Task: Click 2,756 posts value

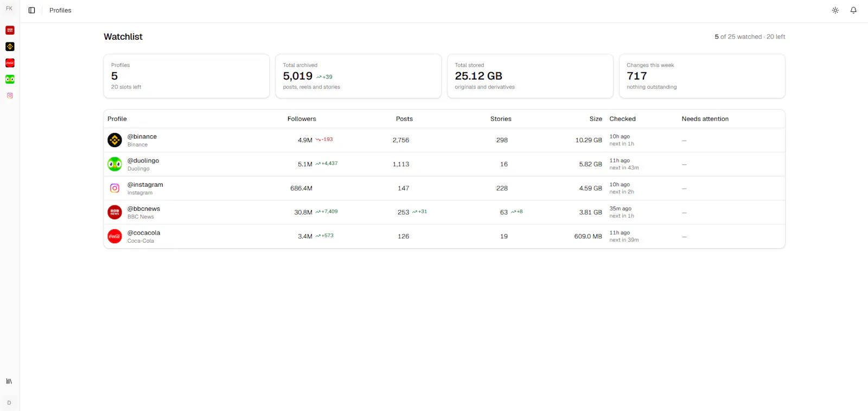Action: (x=401, y=140)
